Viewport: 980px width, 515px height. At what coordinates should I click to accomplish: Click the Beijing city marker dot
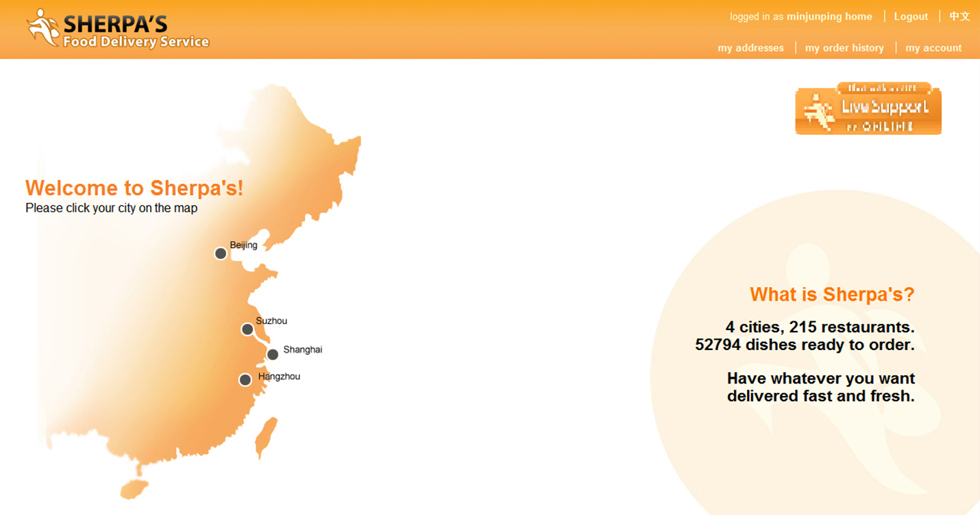(x=221, y=253)
